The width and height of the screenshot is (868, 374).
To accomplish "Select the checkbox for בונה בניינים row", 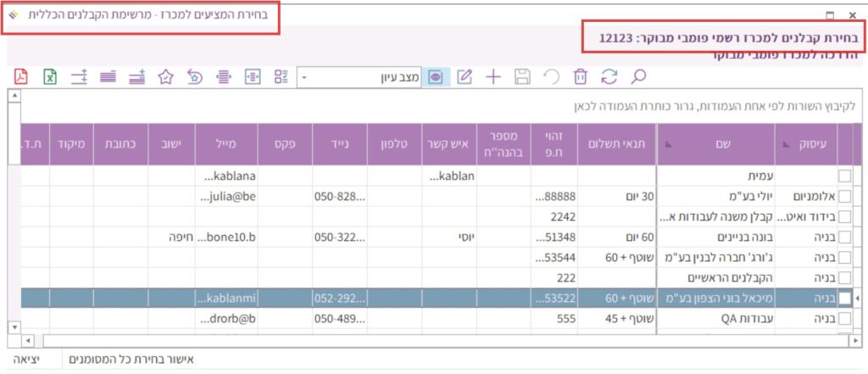I will 844,237.
